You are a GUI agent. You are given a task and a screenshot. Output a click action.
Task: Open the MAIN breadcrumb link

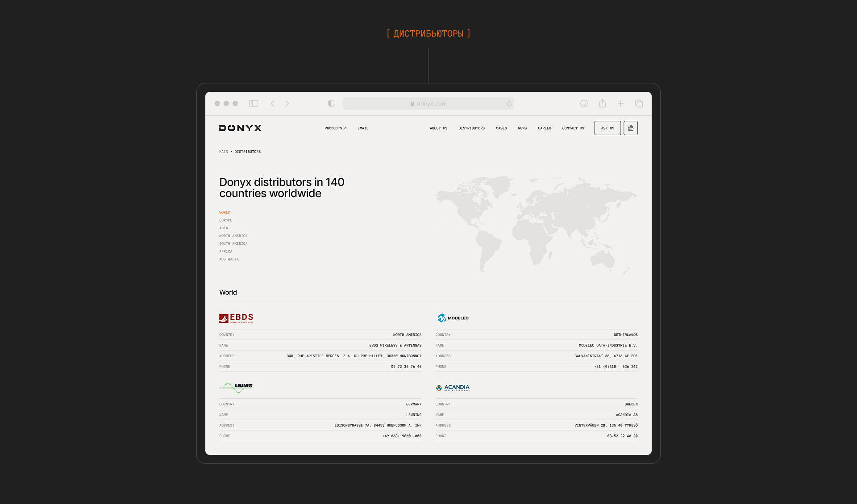pos(223,152)
